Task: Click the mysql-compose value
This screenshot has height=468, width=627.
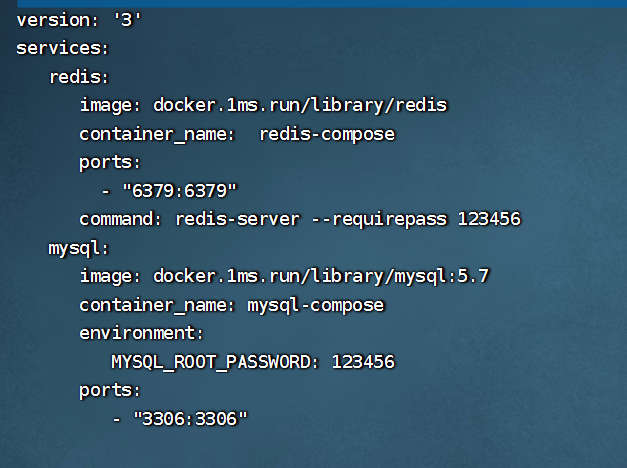Action: (x=316, y=306)
